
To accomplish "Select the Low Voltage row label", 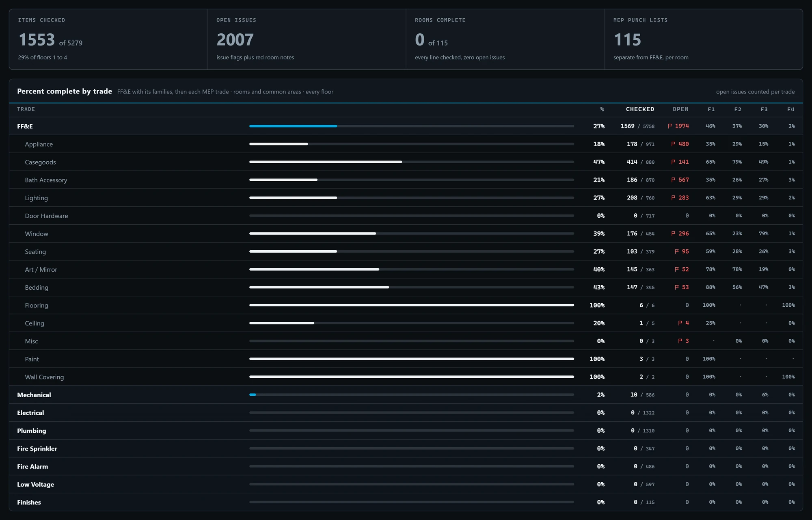I will tap(35, 484).
